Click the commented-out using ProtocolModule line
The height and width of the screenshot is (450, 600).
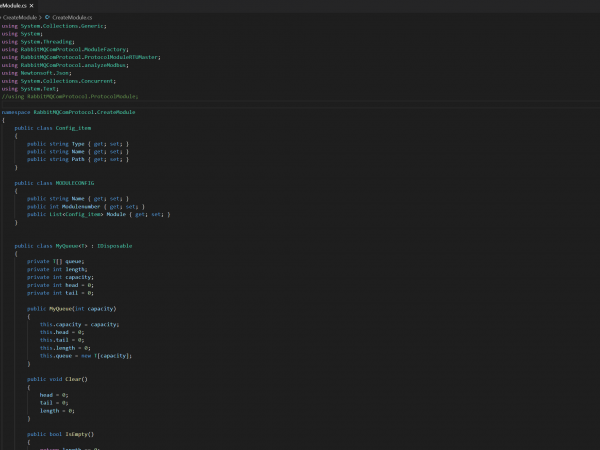70,96
